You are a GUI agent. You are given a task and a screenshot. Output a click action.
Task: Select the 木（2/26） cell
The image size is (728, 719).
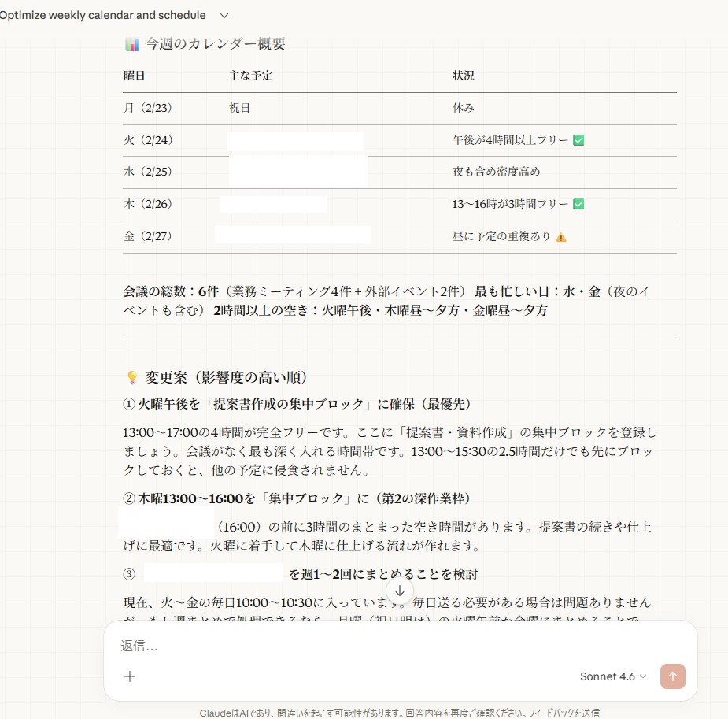[148, 204]
